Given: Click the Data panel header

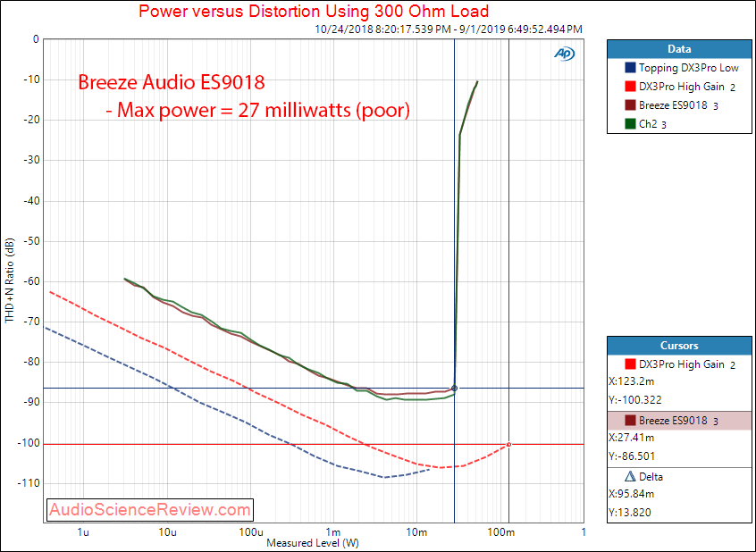Looking at the screenshot, I should tap(679, 49).
